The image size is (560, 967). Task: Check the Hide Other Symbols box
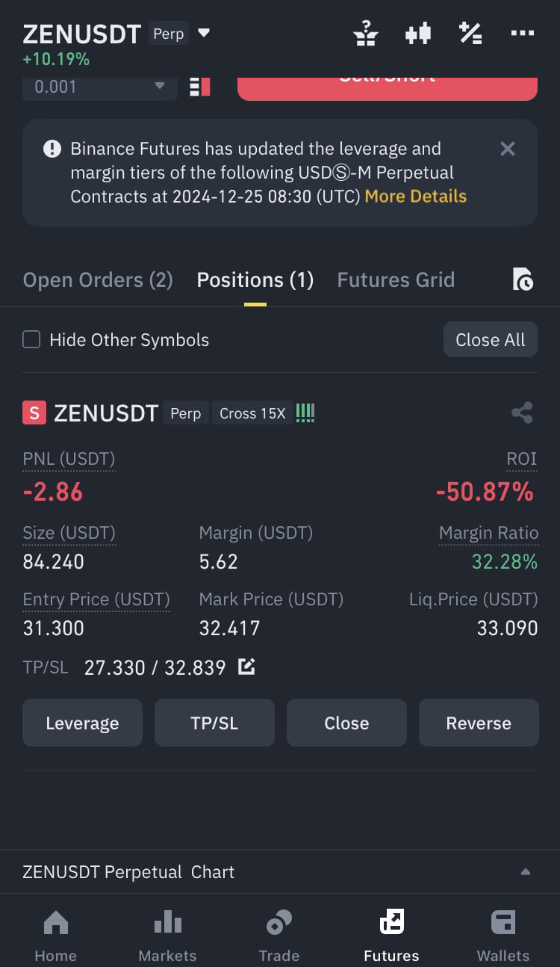[31, 340]
